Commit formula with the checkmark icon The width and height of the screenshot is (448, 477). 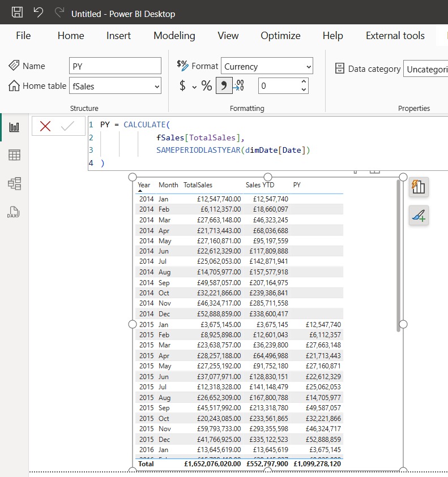(x=67, y=126)
